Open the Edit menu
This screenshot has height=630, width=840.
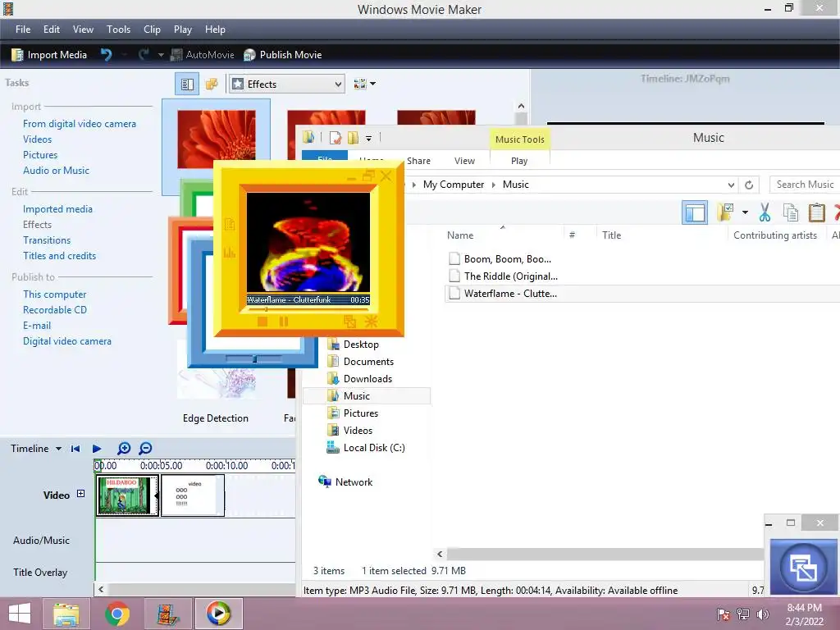52,30
